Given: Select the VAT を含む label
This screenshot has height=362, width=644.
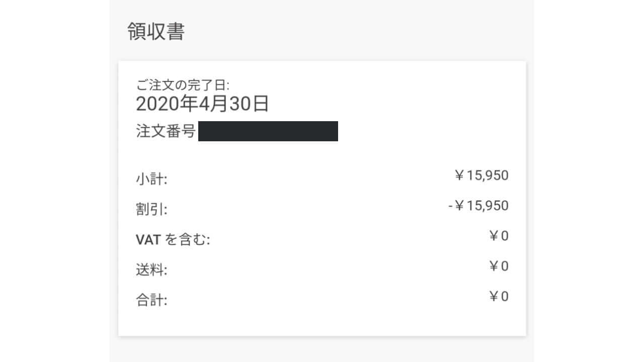Looking at the screenshot, I should [173, 240].
